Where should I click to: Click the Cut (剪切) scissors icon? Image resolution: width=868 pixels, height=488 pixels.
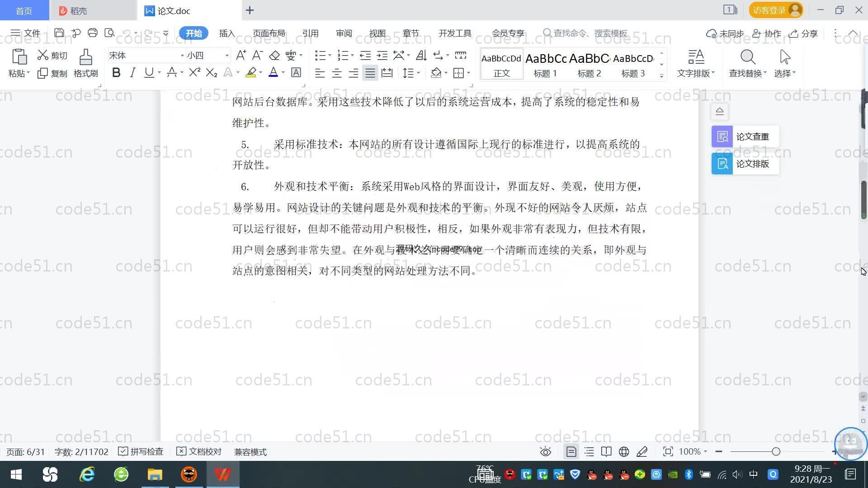click(x=43, y=55)
